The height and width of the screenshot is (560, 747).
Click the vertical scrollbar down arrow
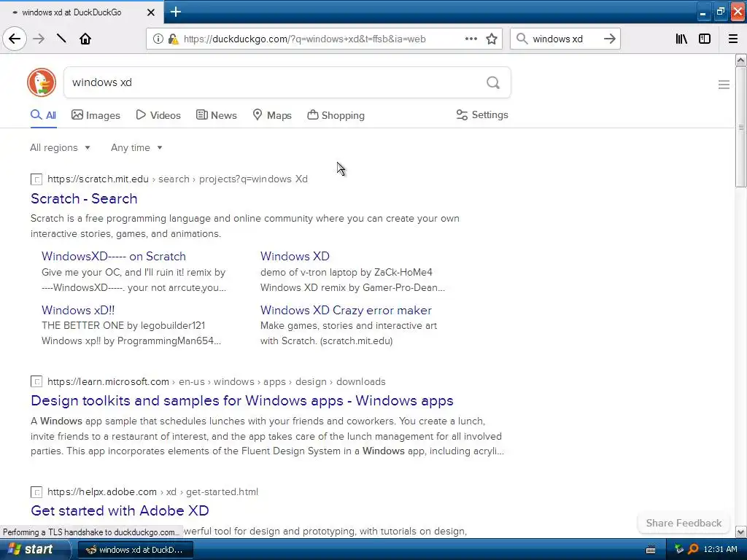coord(741,532)
